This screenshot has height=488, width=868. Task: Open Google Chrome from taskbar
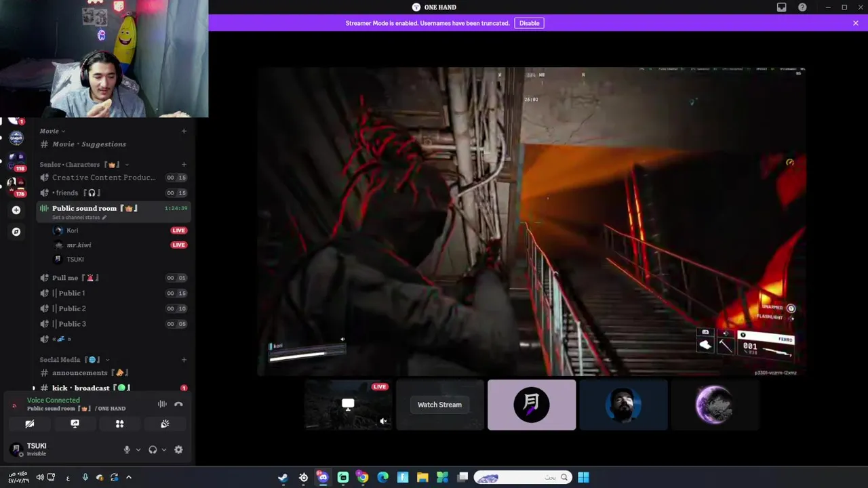click(x=363, y=477)
